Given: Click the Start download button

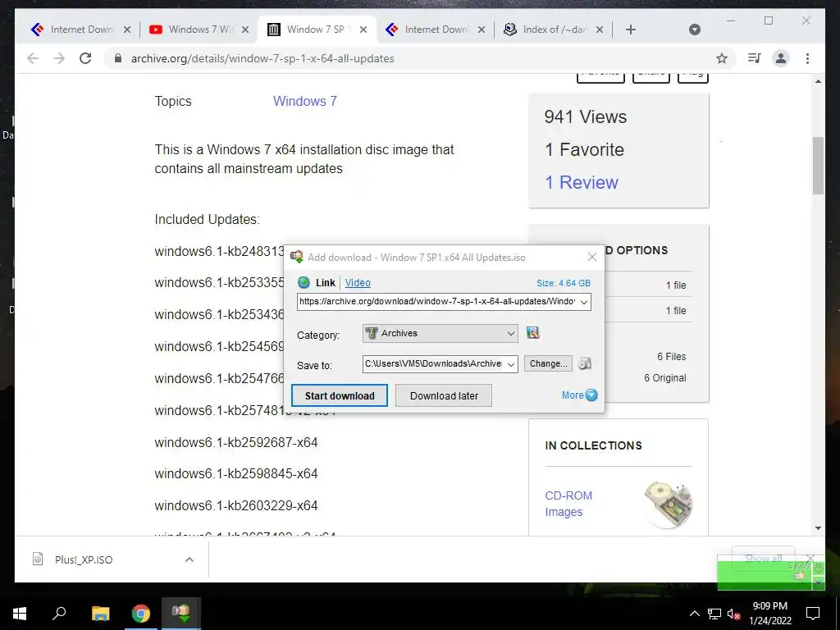Looking at the screenshot, I should [x=340, y=396].
